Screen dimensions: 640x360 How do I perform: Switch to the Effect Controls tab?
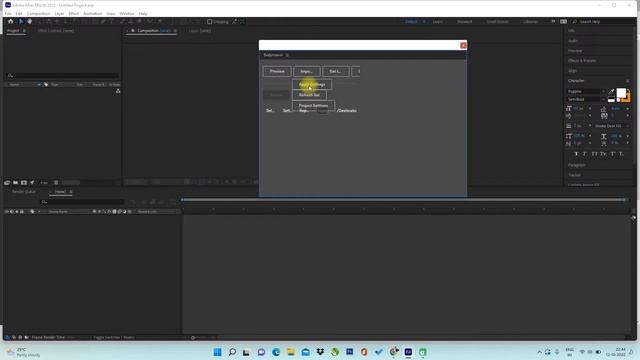[x=56, y=31]
